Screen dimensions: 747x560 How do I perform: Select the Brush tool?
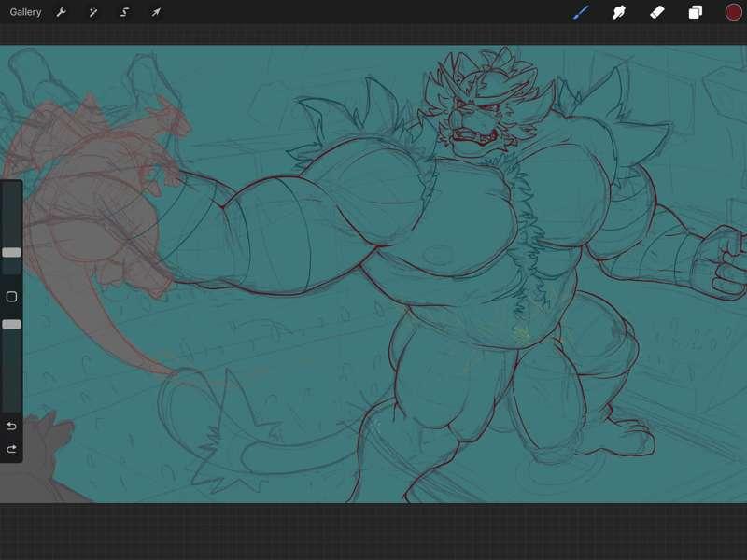tap(581, 12)
